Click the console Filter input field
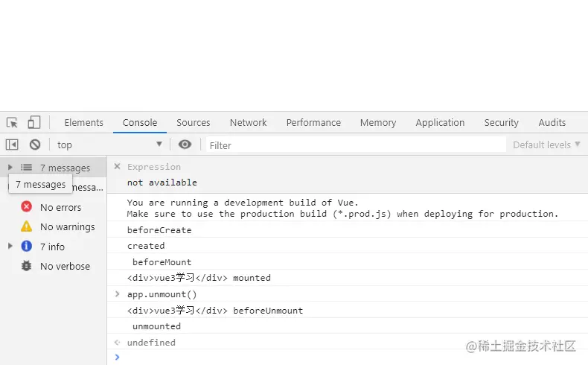The height and width of the screenshot is (365, 588). tap(356, 145)
